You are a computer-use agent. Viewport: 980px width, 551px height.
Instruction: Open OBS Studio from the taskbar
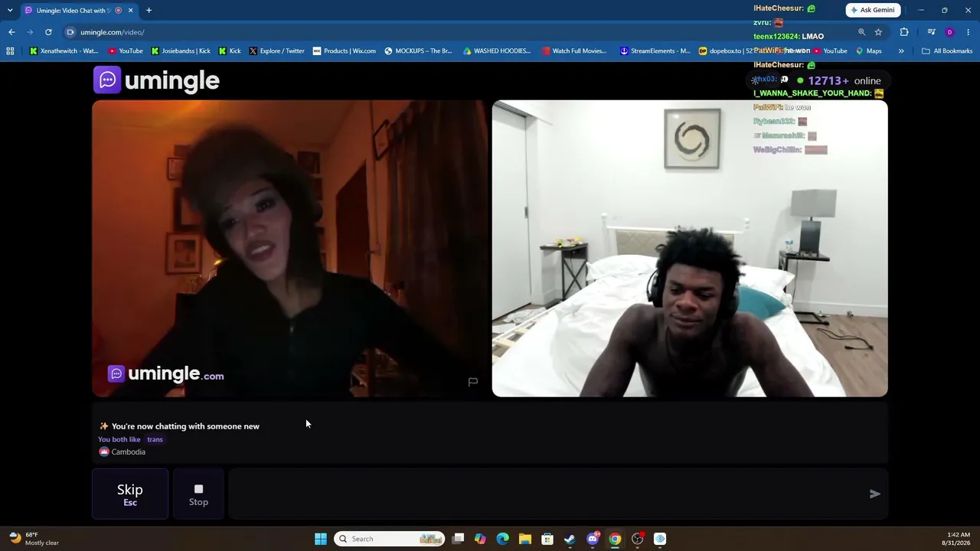tap(637, 539)
